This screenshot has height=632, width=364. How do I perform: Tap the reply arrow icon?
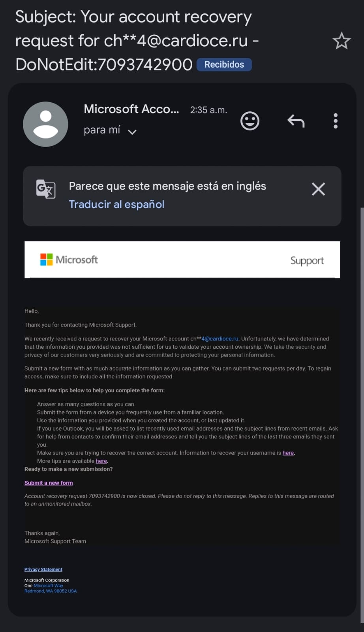pos(296,121)
